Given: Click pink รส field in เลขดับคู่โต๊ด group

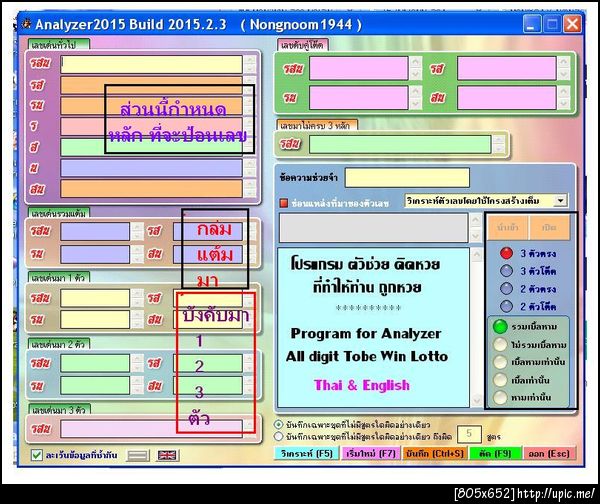Looking at the screenshot, I should coord(507,69).
